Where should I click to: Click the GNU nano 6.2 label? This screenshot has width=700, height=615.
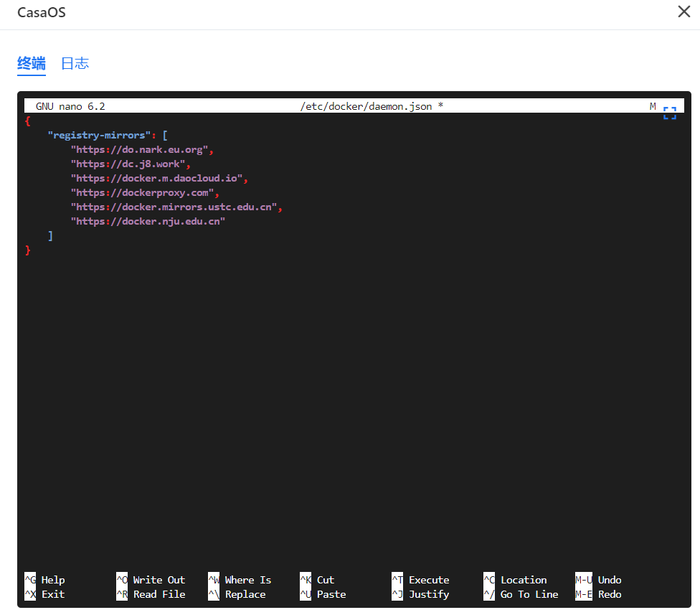coord(70,106)
